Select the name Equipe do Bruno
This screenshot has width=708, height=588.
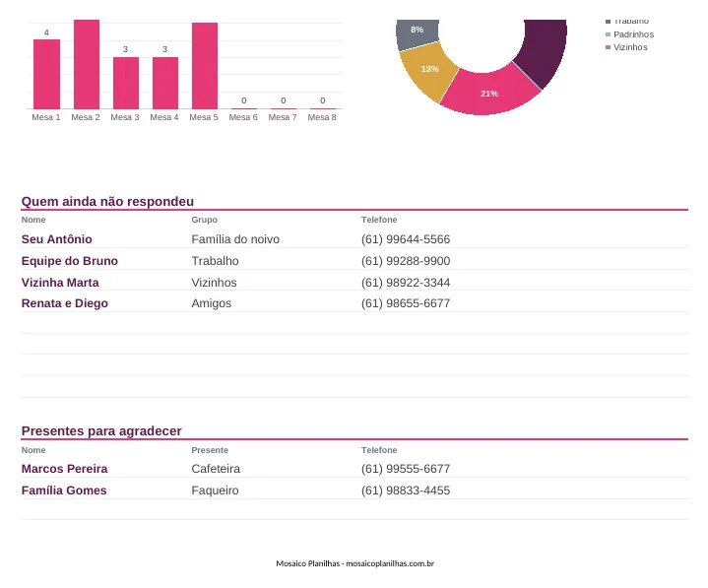click(x=70, y=261)
